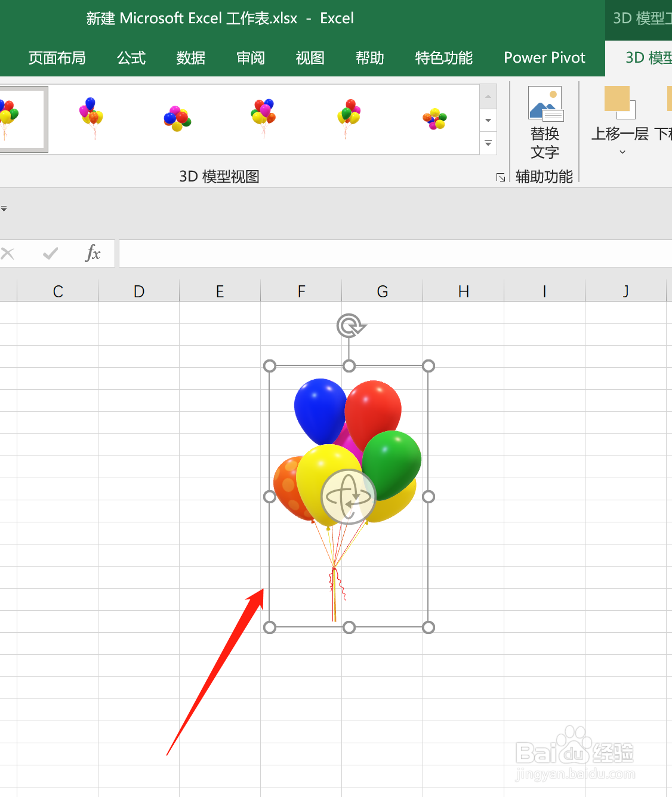Open the 3D 模型视图 dialog launcher
The height and width of the screenshot is (797, 672).
click(x=501, y=177)
